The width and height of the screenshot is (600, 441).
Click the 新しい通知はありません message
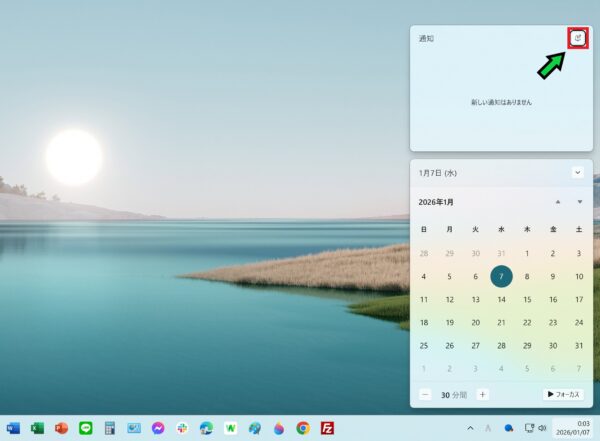[x=501, y=102]
